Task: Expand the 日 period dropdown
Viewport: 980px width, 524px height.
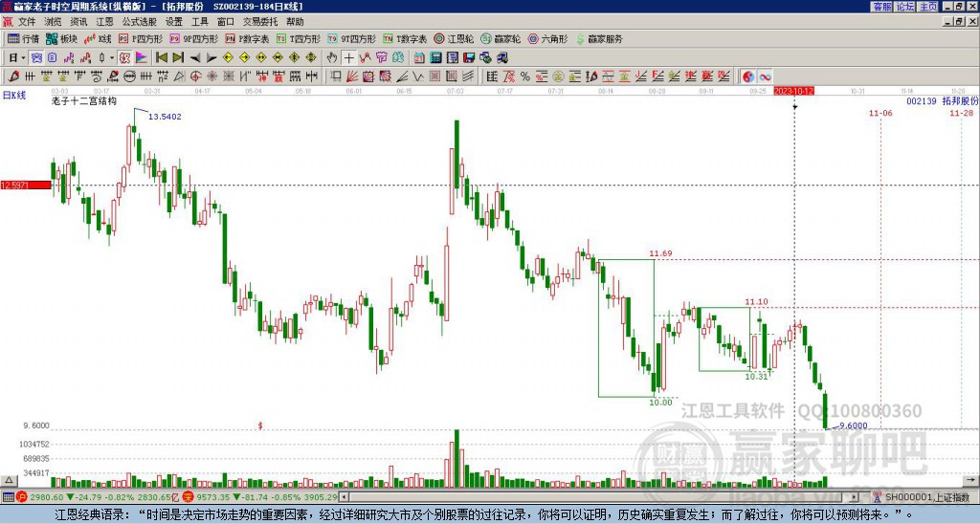Action: (16, 57)
